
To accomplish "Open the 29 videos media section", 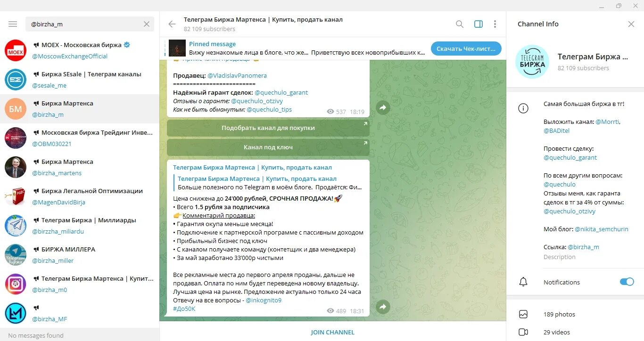I will [x=575, y=332].
